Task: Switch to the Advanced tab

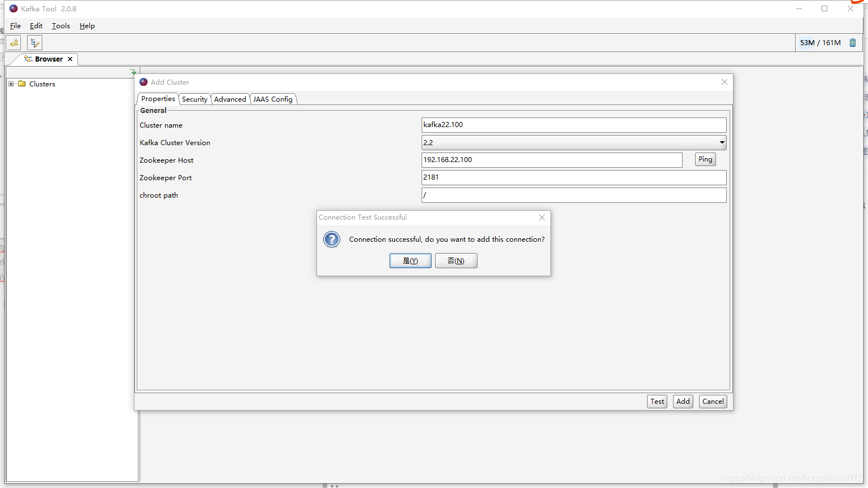Action: [230, 99]
